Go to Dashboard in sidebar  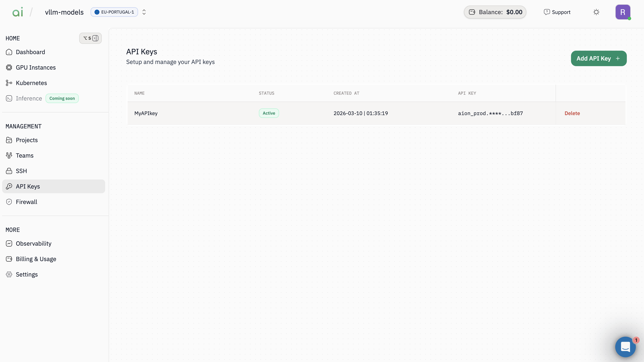pos(30,52)
